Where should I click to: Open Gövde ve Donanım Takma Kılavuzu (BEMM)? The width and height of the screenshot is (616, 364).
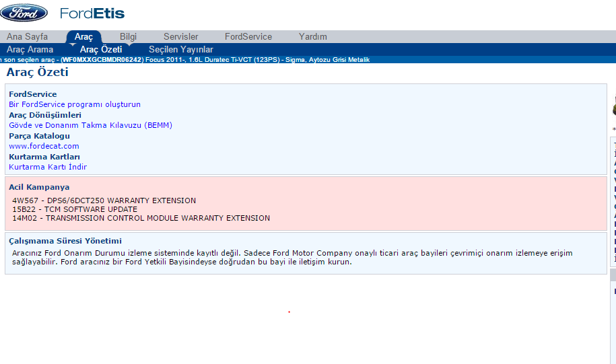[90, 125]
